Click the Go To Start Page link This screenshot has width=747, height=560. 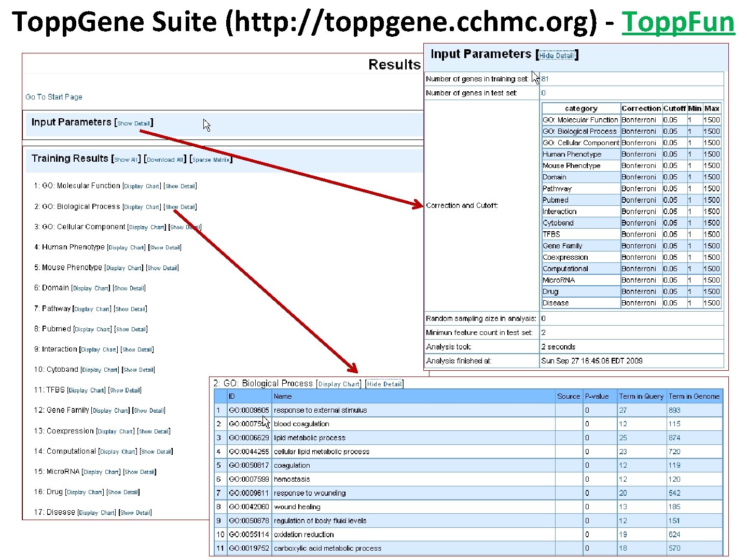(54, 97)
